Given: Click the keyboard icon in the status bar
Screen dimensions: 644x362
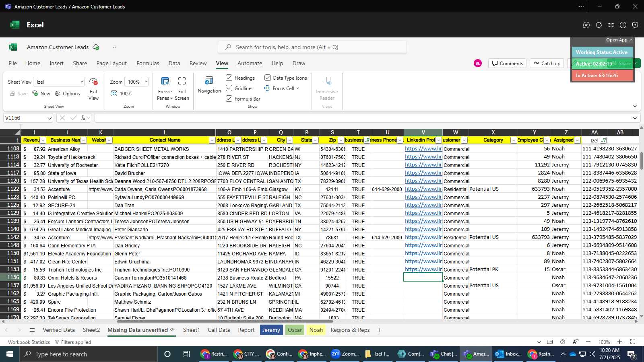Looking at the screenshot, I should point(550,342).
